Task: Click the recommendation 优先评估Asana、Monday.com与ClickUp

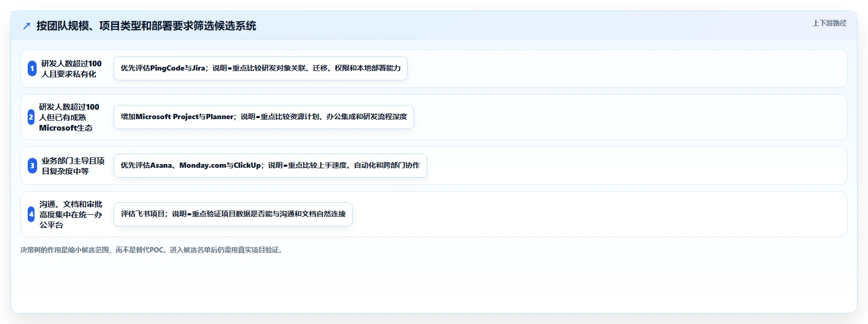Action: pos(270,166)
